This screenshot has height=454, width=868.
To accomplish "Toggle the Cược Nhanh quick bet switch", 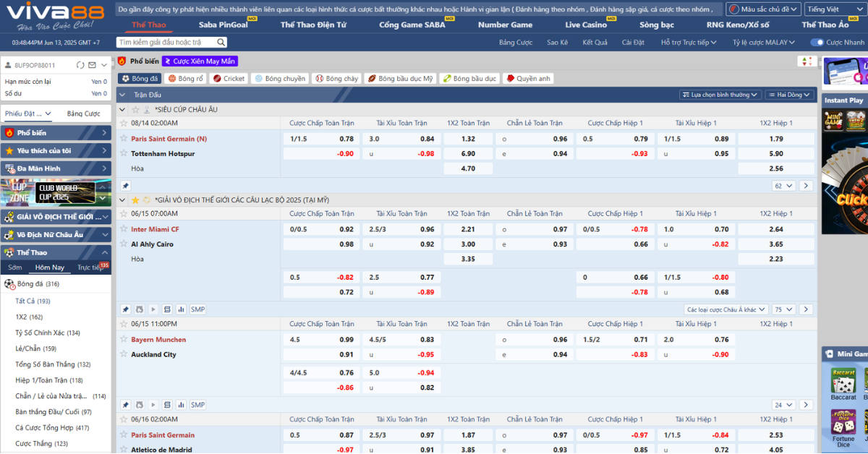I will (817, 43).
